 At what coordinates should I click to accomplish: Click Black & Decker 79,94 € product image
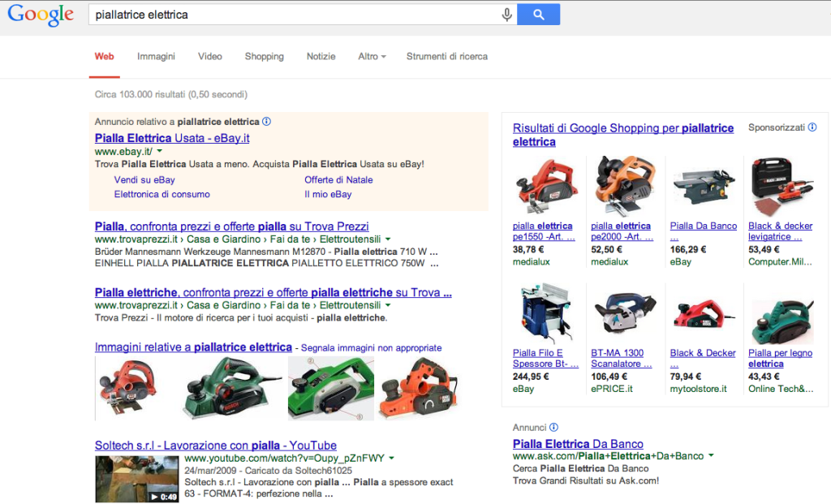tap(704, 314)
